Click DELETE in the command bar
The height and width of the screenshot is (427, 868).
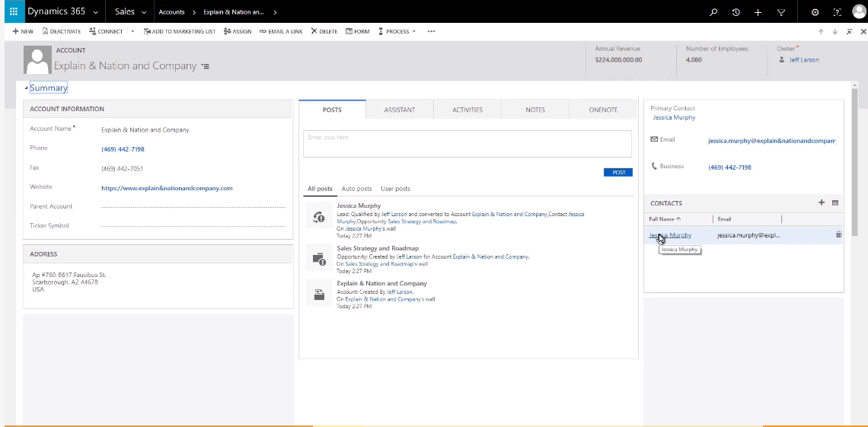pyautogui.click(x=324, y=31)
